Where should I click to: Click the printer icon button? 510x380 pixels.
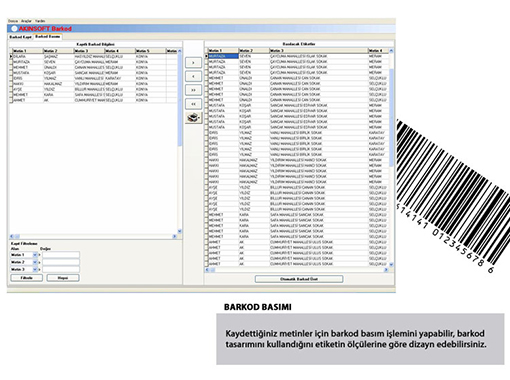coord(193,118)
